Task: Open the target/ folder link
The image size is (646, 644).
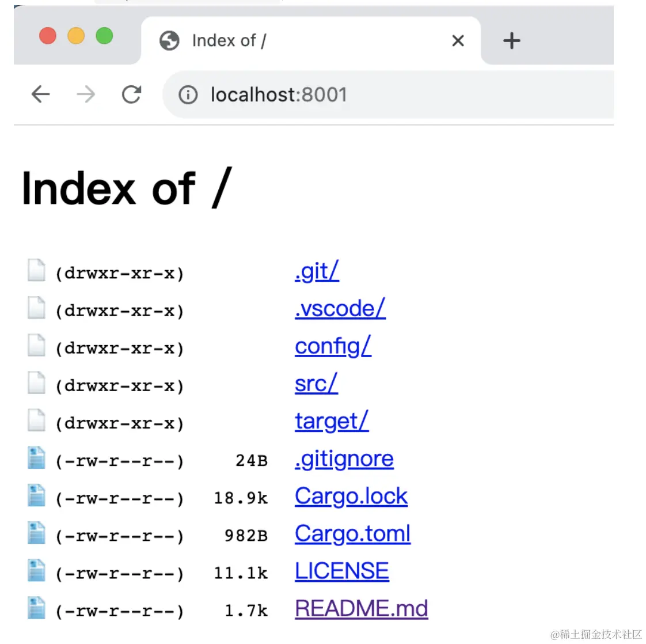Action: click(x=332, y=421)
